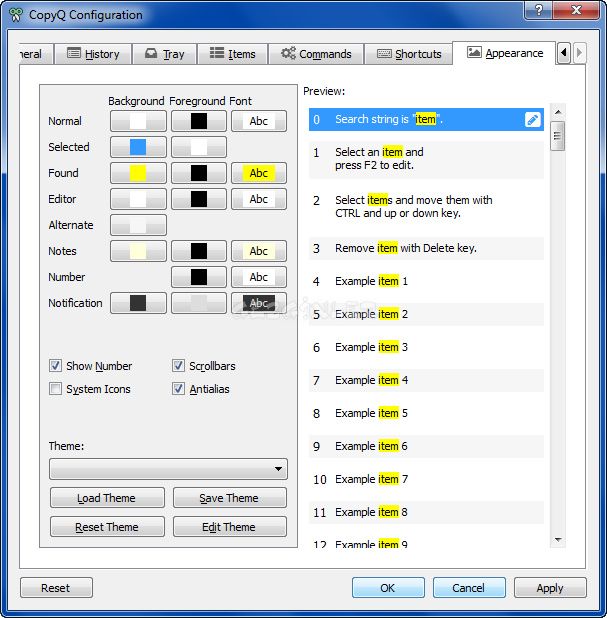Click the CopyQ scissors icon in the title bar
Image resolution: width=607 pixels, height=618 pixels.
[16, 15]
